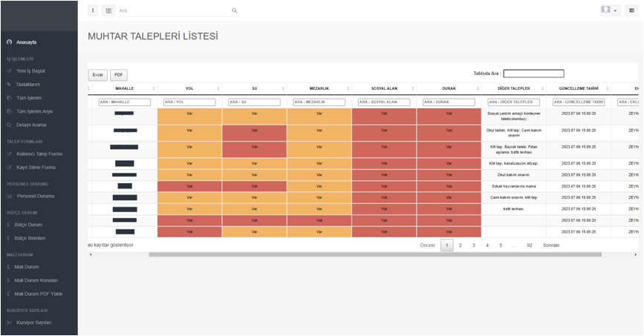Screen dimensions: 644x336
Task: Export the table using Excel button
Action: pyautogui.click(x=97, y=75)
